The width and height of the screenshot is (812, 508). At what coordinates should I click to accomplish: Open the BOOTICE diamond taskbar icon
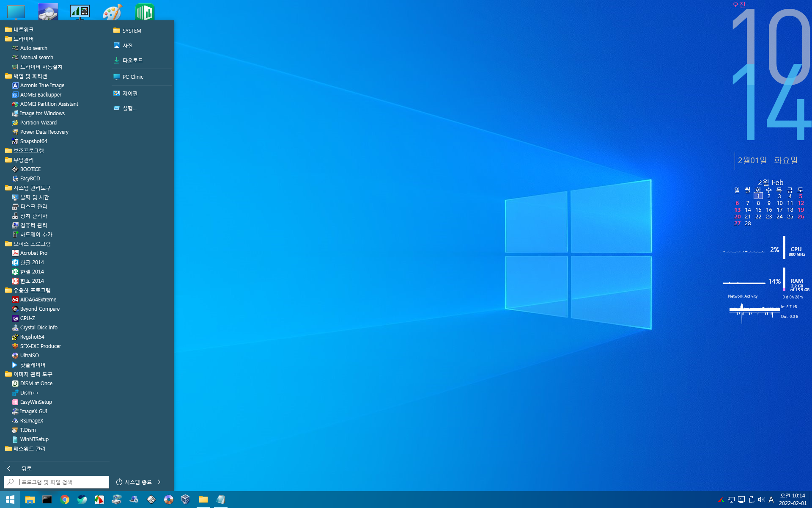click(151, 500)
